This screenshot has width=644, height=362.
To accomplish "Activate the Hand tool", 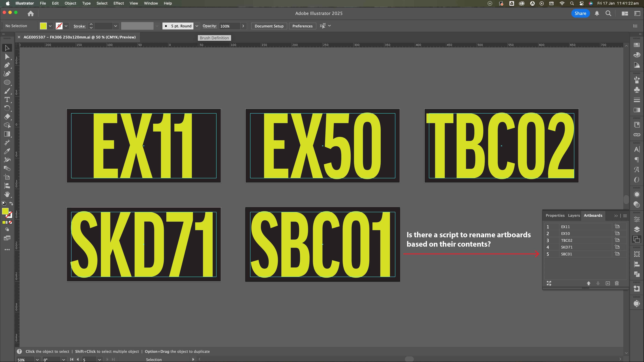I will tap(7, 194).
